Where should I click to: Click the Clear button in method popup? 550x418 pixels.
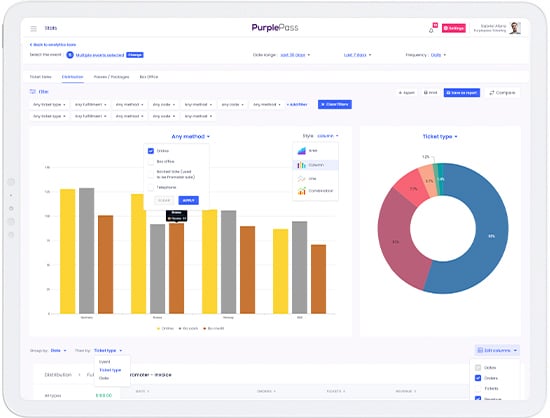click(164, 200)
